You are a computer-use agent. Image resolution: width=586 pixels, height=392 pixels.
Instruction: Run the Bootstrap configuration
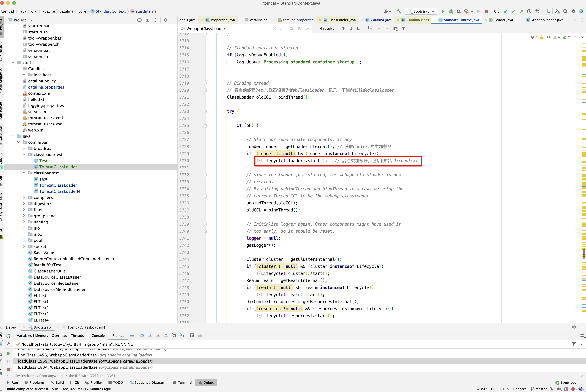[x=443, y=11]
